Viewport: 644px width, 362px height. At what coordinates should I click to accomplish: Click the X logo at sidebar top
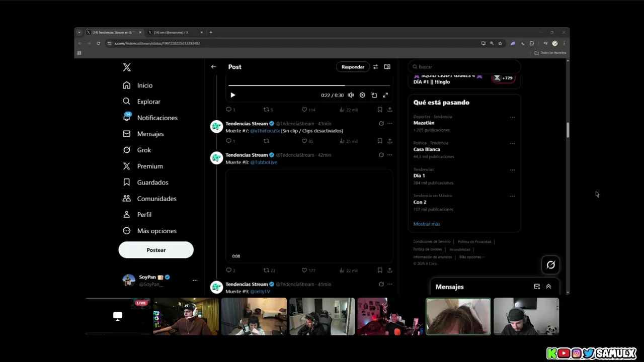127,67
